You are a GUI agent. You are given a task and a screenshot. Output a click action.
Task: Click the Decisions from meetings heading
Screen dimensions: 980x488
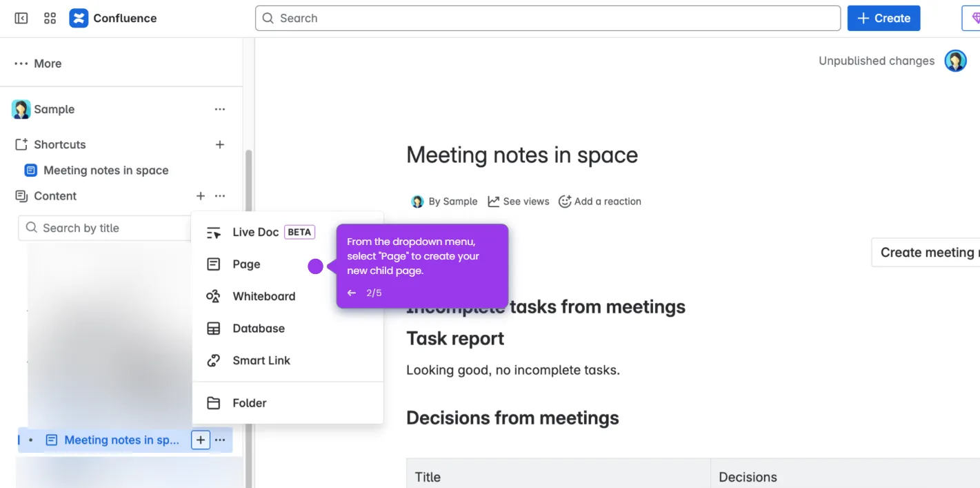[x=512, y=418]
